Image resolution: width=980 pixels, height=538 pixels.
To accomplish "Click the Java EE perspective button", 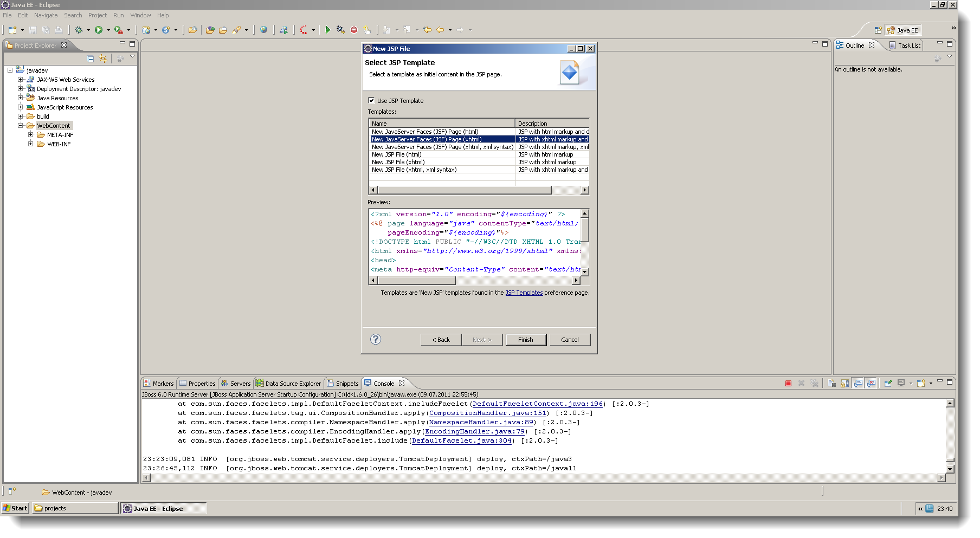I will tap(902, 30).
